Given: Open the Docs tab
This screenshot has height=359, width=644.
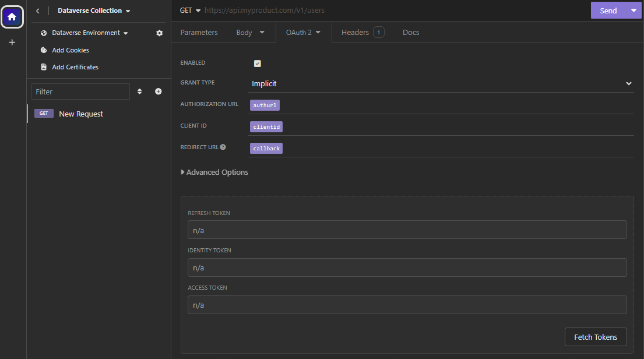Looking at the screenshot, I should [410, 32].
